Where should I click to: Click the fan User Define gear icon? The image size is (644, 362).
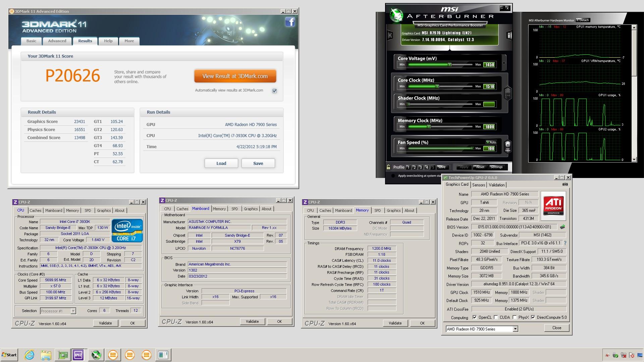click(507, 146)
